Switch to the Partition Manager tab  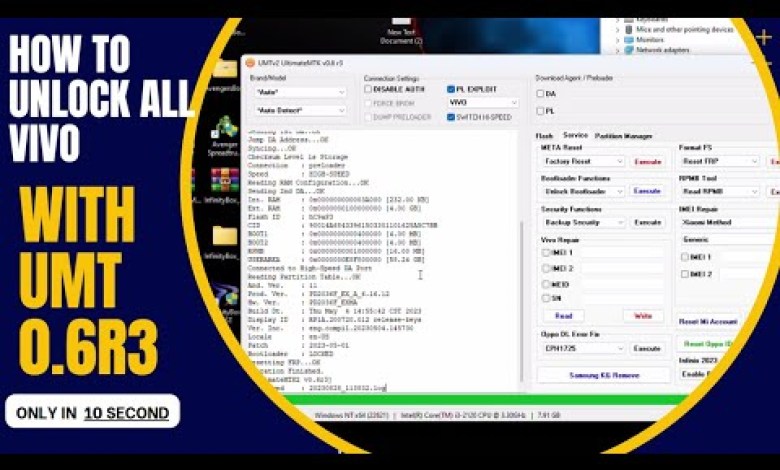(623, 136)
